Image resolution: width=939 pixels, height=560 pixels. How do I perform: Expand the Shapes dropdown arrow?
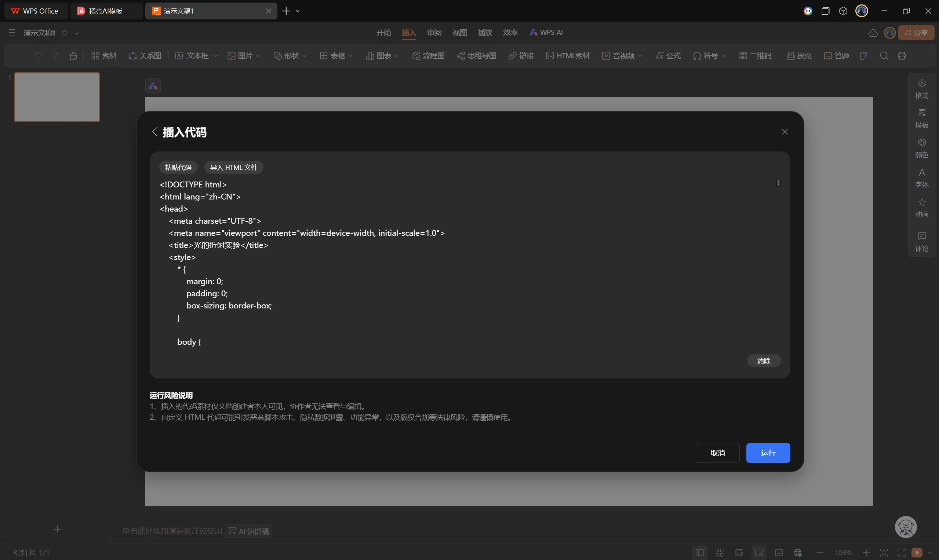304,56
